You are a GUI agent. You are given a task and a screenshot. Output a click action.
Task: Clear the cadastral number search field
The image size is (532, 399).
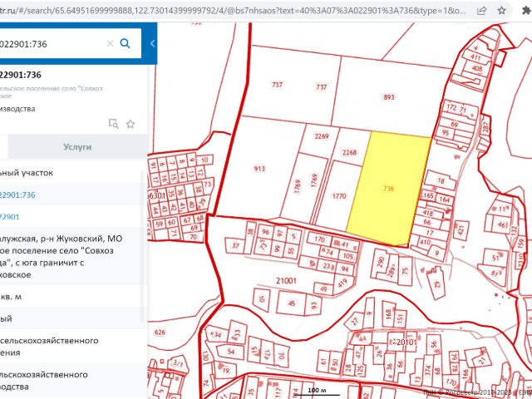[x=111, y=43]
